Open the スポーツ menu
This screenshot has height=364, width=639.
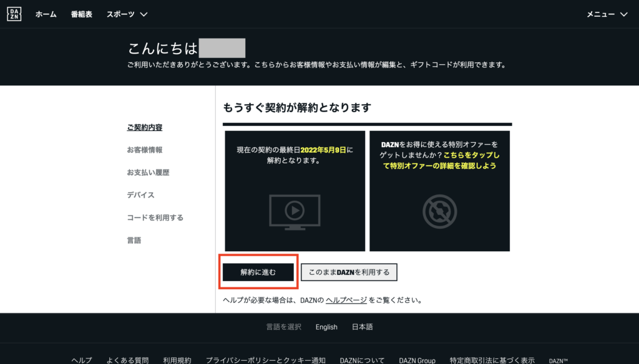pos(120,14)
